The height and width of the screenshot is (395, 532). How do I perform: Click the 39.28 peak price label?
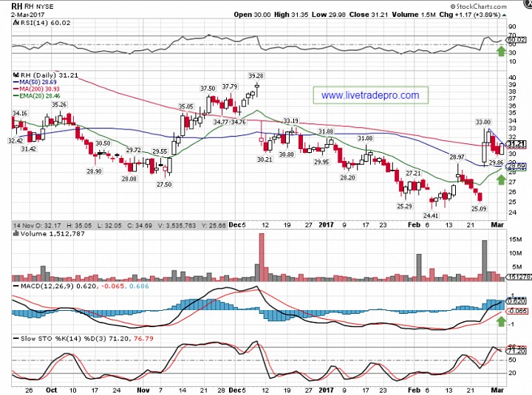[x=256, y=76]
